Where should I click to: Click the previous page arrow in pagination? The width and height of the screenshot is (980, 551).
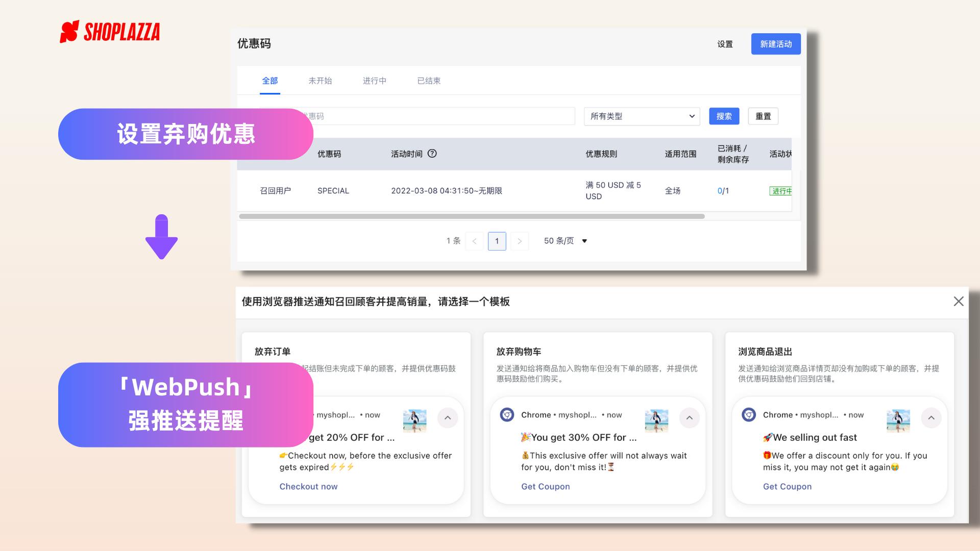click(x=474, y=241)
